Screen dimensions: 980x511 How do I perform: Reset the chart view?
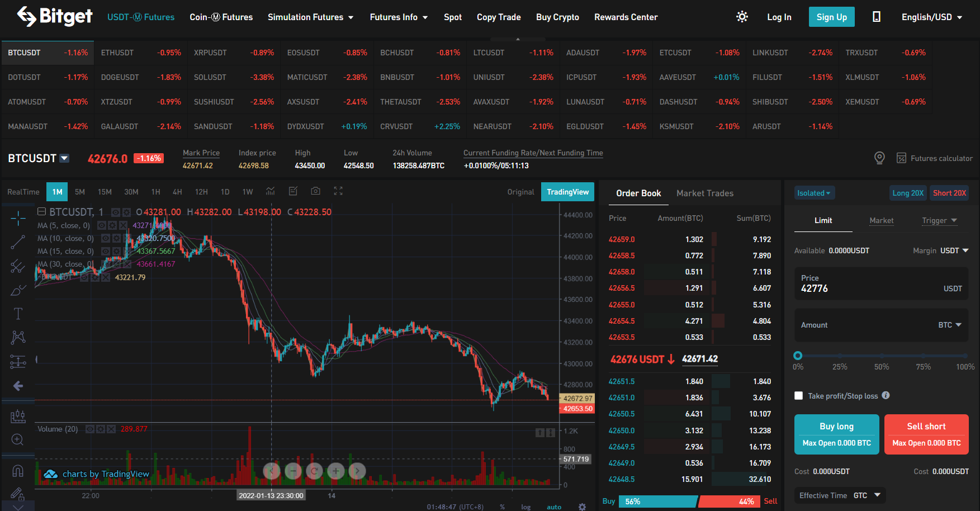point(314,471)
